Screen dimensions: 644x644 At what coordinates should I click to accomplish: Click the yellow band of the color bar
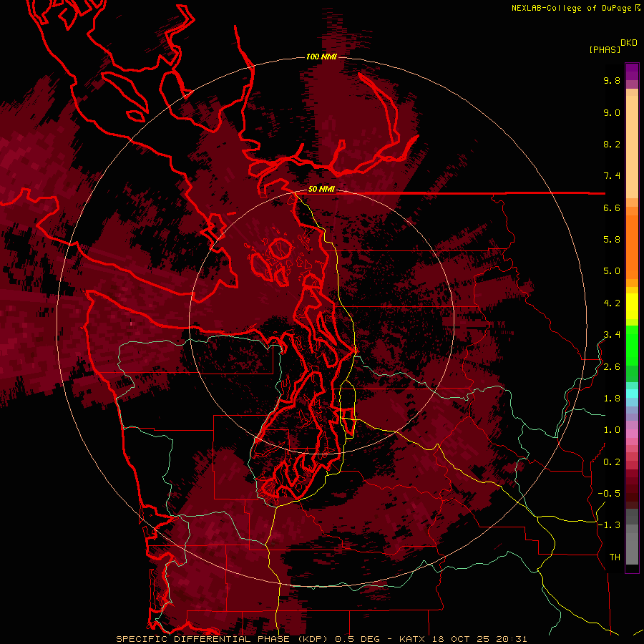click(632, 306)
